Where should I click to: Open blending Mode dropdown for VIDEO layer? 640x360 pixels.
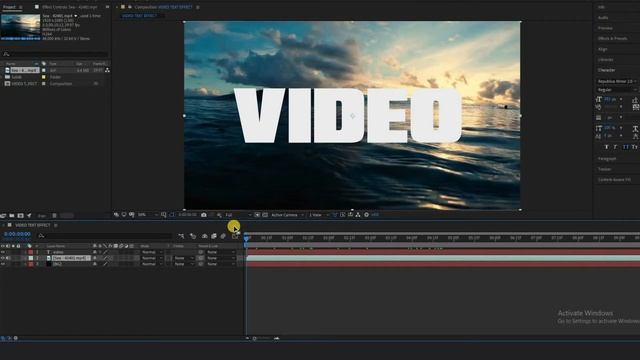pyautogui.click(x=152, y=252)
